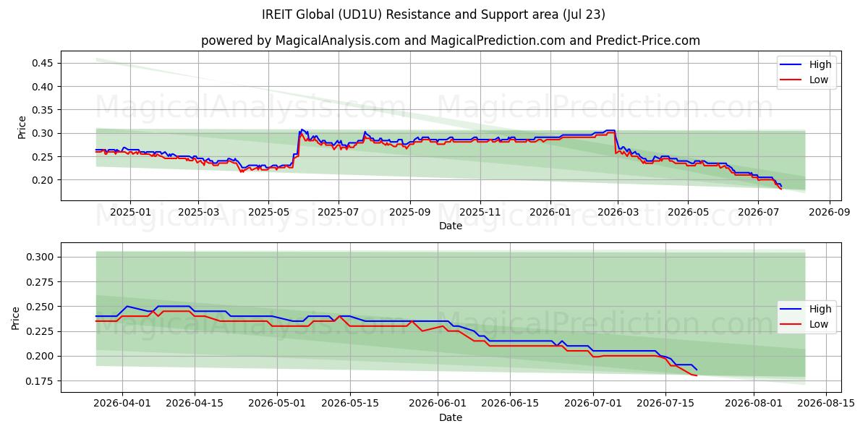Click the 2025-01 x-axis tick label
Screen dimensions: 868x434
click(130, 212)
